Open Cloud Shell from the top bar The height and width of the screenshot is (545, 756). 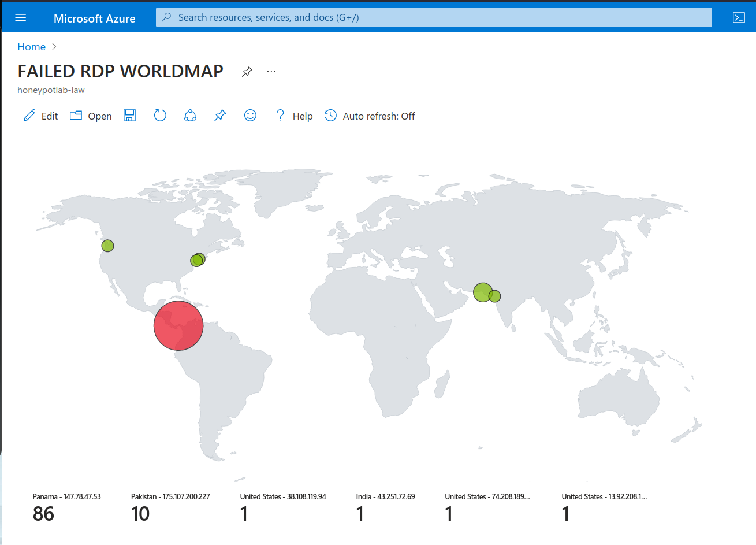pos(739,18)
